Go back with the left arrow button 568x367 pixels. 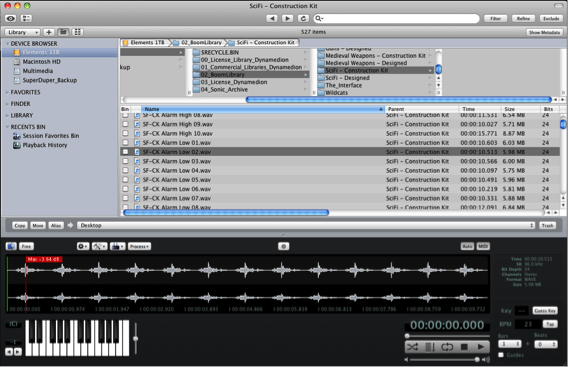[x=272, y=18]
